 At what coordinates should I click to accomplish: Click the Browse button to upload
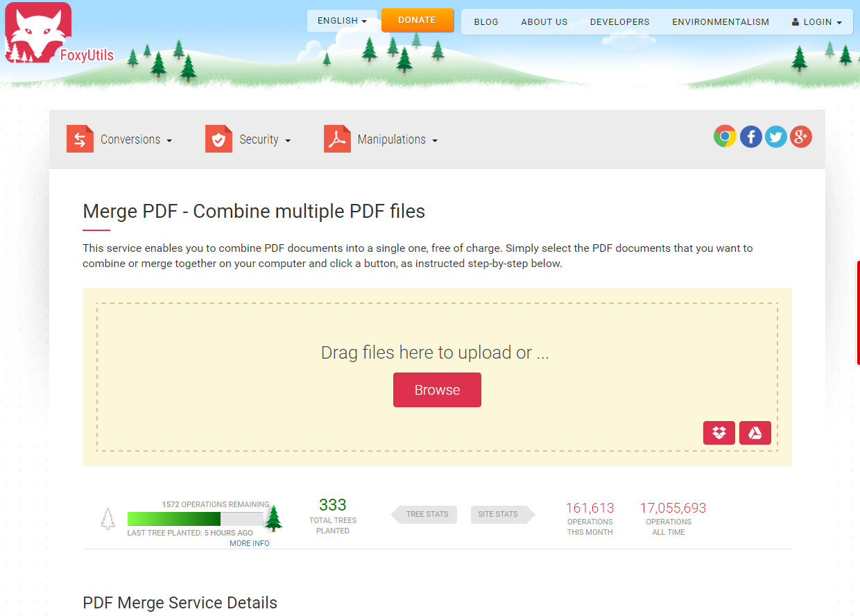pos(437,390)
